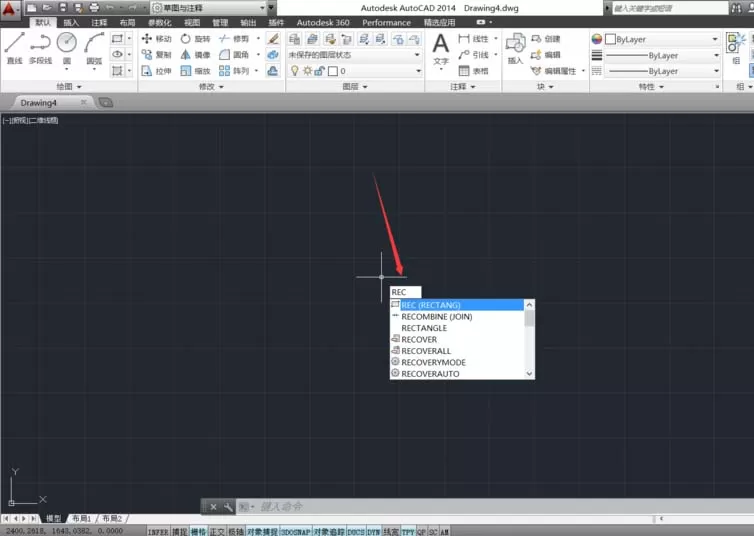
Task: Toggle layer 0 on/off lightbulb icon
Action: point(294,71)
